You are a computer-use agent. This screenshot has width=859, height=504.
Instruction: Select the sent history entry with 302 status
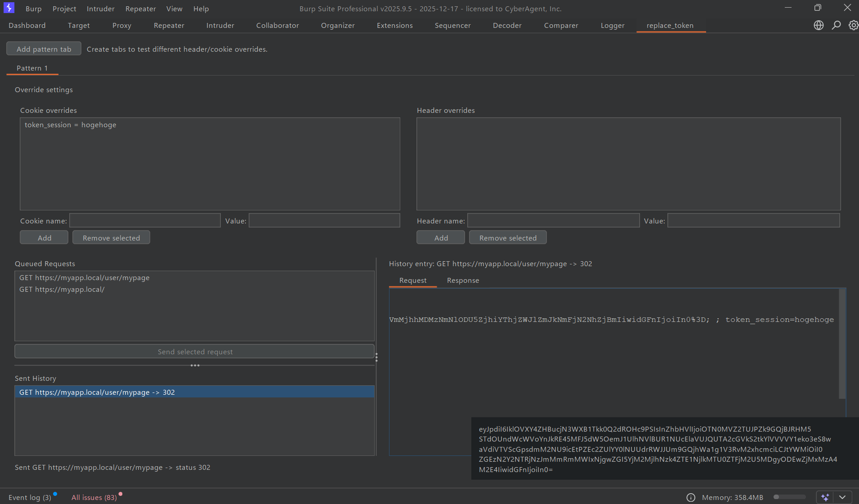194,392
